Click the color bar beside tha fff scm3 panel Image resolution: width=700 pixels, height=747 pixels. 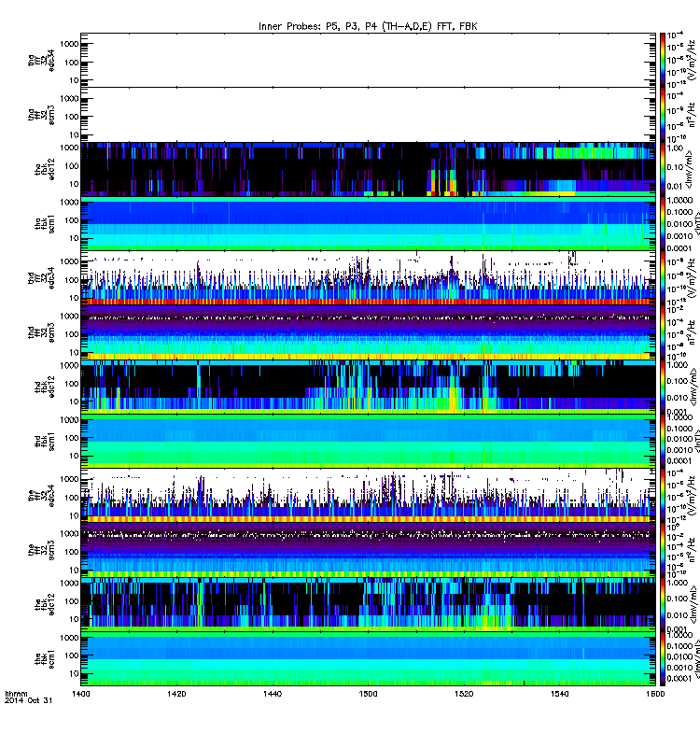(663, 115)
